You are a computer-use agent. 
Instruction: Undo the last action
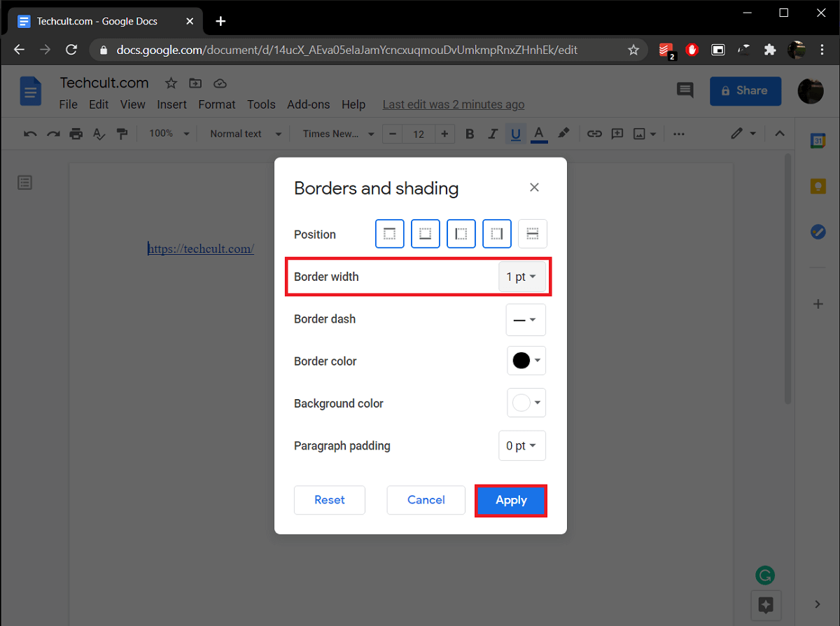(29, 134)
